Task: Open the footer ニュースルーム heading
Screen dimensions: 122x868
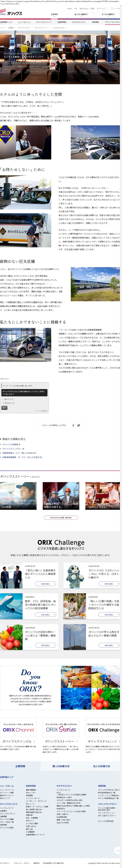Action: pyautogui.click(x=7, y=786)
